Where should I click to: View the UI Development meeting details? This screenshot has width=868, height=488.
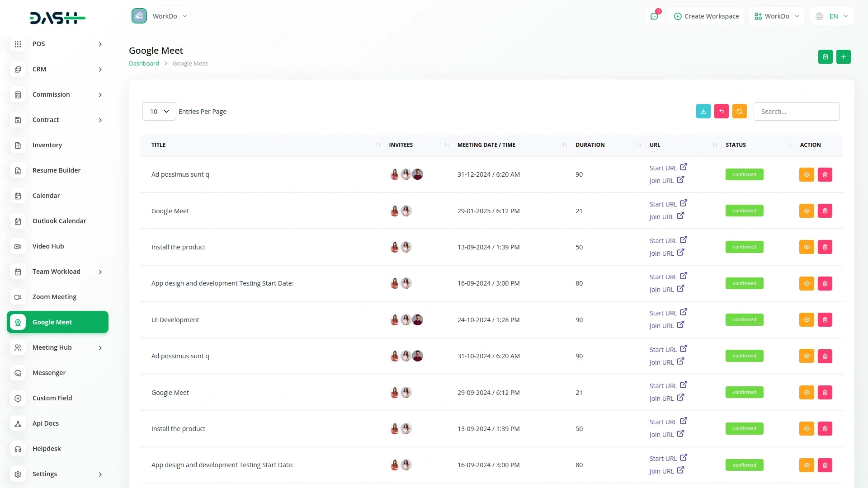point(806,320)
